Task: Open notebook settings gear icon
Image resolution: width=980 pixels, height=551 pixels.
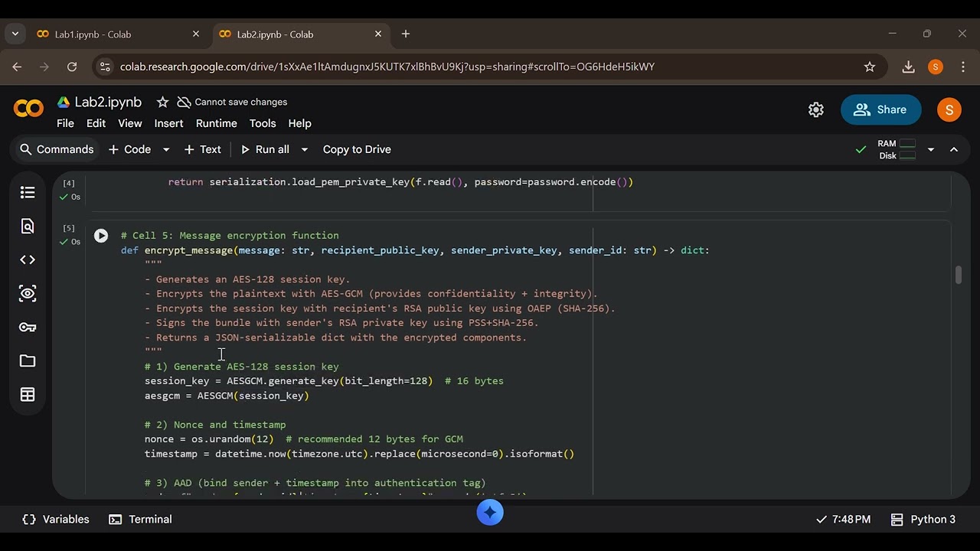Action: 816,109
